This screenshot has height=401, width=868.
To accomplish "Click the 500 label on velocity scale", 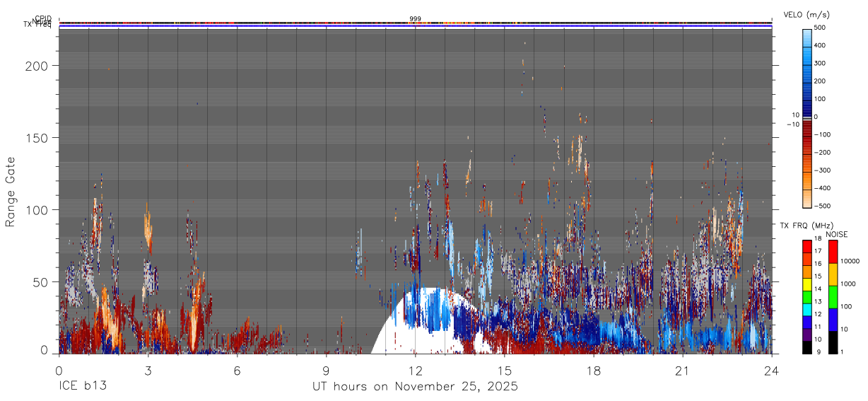I will [820, 28].
